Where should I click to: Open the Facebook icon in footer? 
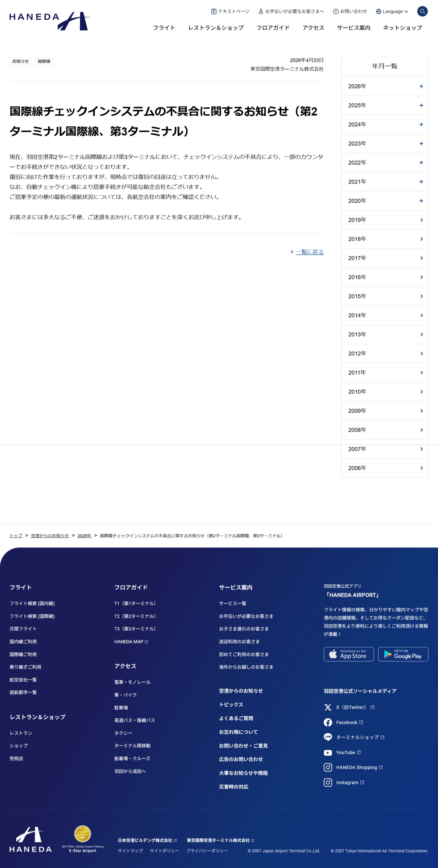(x=327, y=722)
